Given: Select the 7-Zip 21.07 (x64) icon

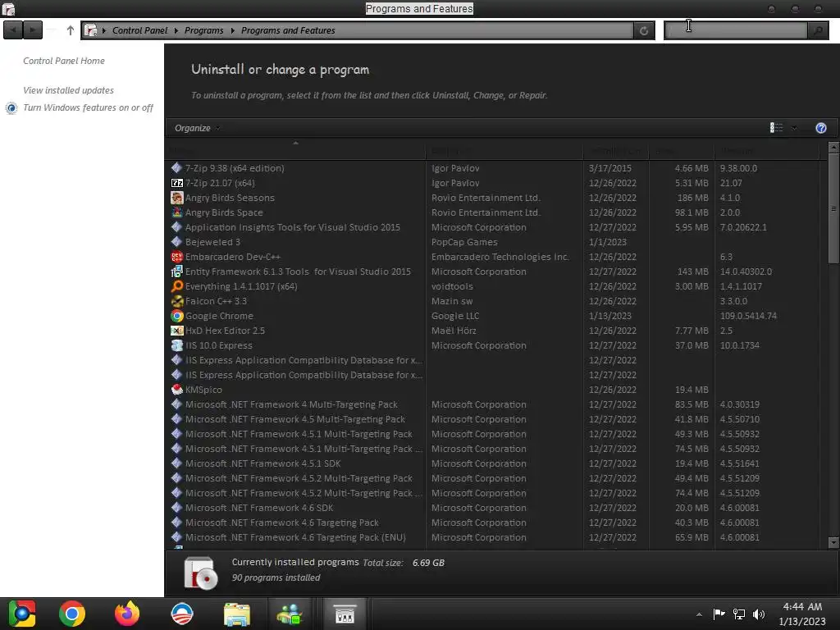Looking at the screenshot, I should 177,183.
